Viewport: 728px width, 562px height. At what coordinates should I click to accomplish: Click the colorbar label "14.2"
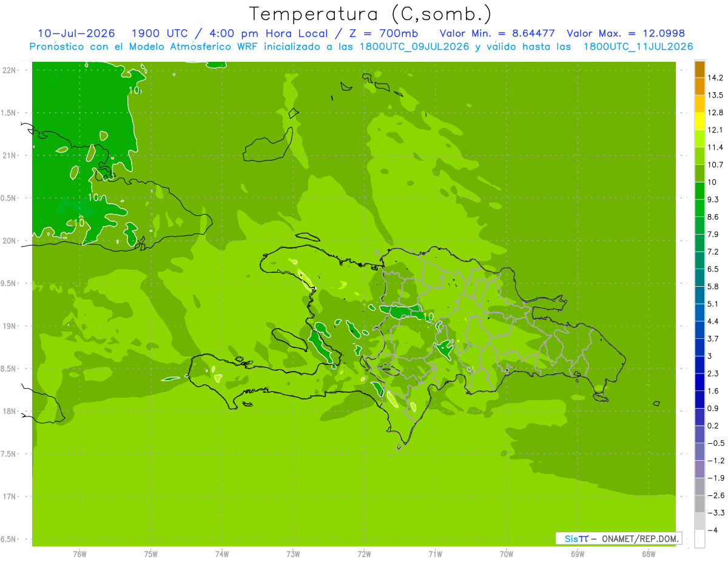click(715, 78)
